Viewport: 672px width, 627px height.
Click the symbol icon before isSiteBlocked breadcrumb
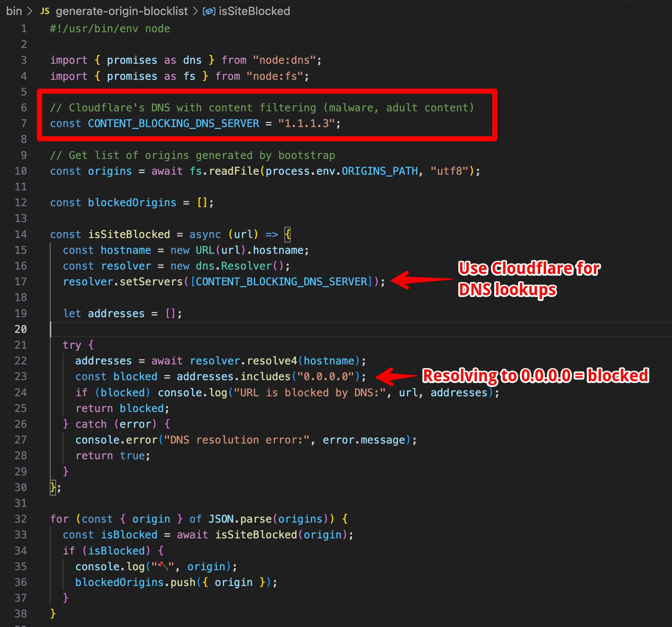[209, 11]
